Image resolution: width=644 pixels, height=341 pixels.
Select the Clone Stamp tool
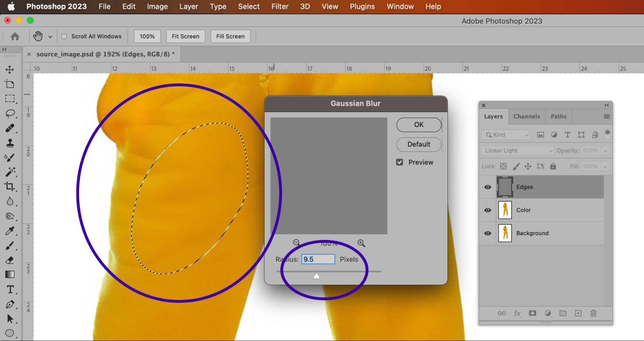(x=10, y=143)
